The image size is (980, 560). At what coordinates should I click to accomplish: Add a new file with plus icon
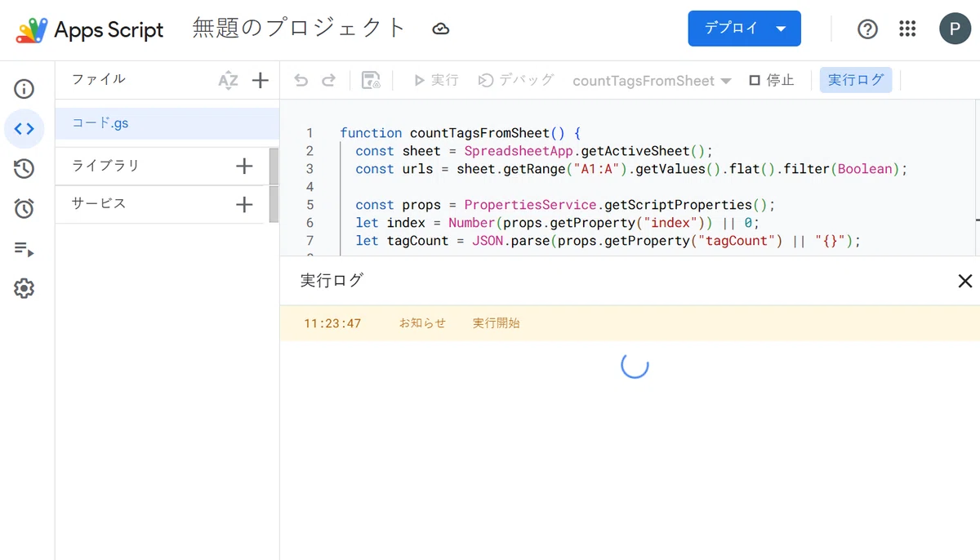pos(260,80)
